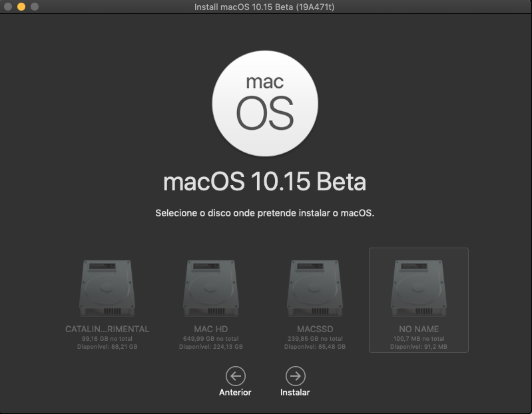Screen dimensions: 532x414
Task: Click the 'macOS 10.15 Beta' heading
Action: 264,182
